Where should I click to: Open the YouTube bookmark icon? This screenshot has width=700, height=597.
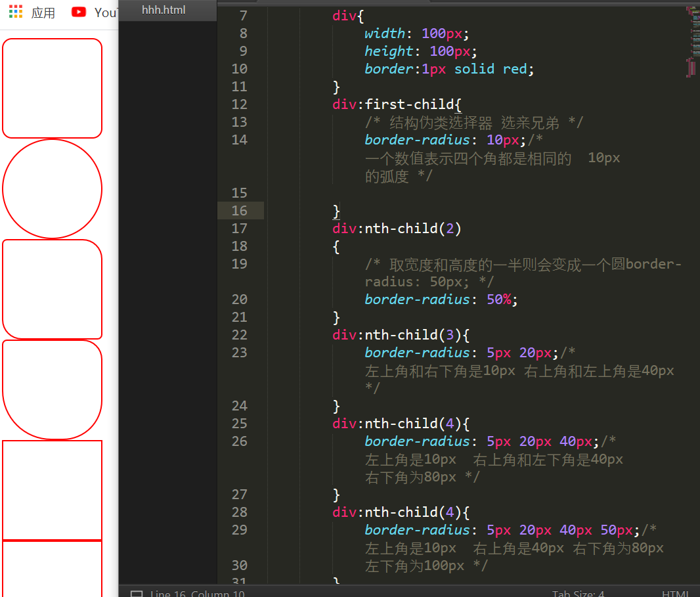79,12
